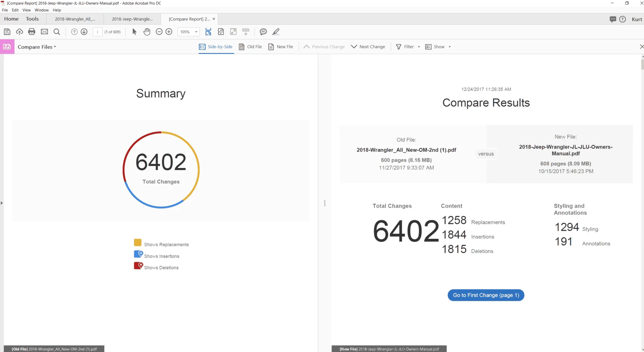This screenshot has width=644, height=352.
Task: Open the Find text magnifier
Action: [57, 32]
